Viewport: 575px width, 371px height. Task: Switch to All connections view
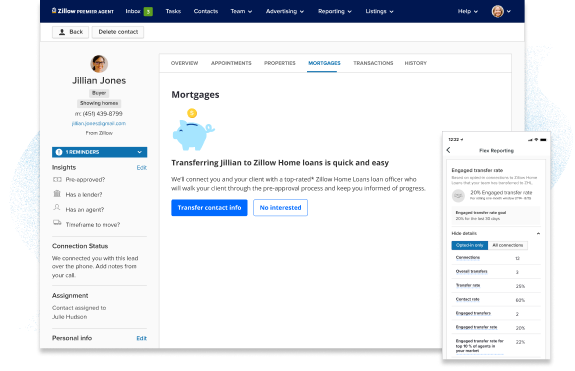(x=508, y=245)
